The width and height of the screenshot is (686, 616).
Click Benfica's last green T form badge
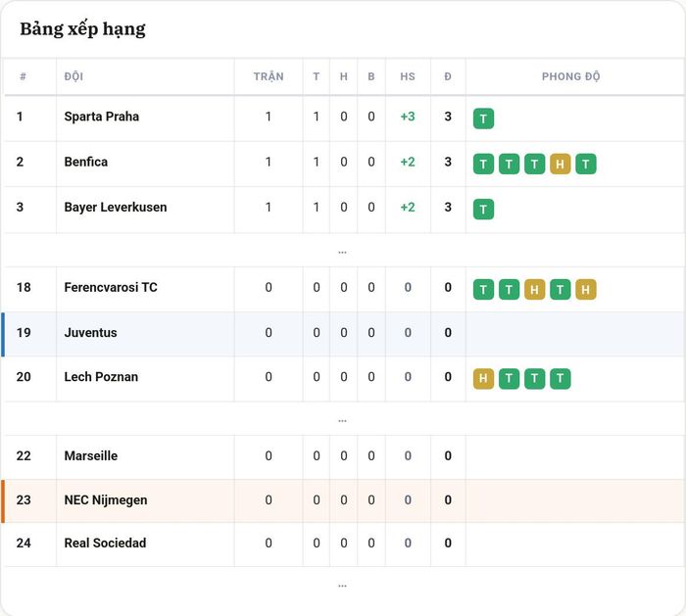pos(585,164)
